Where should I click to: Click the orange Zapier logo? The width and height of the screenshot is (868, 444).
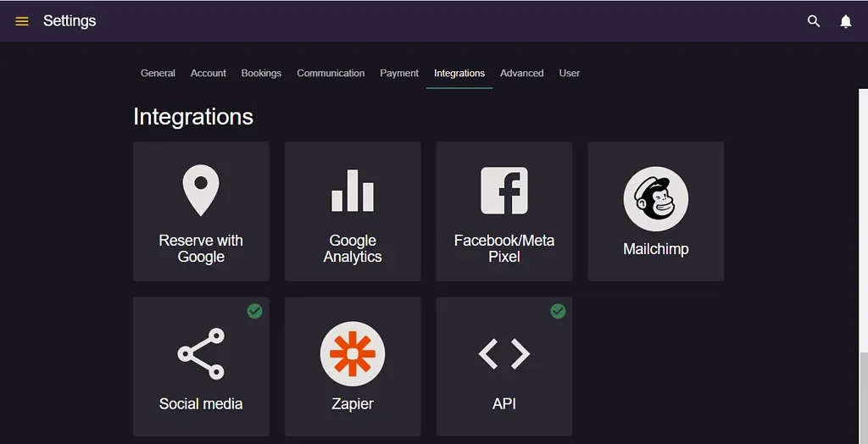point(353,354)
